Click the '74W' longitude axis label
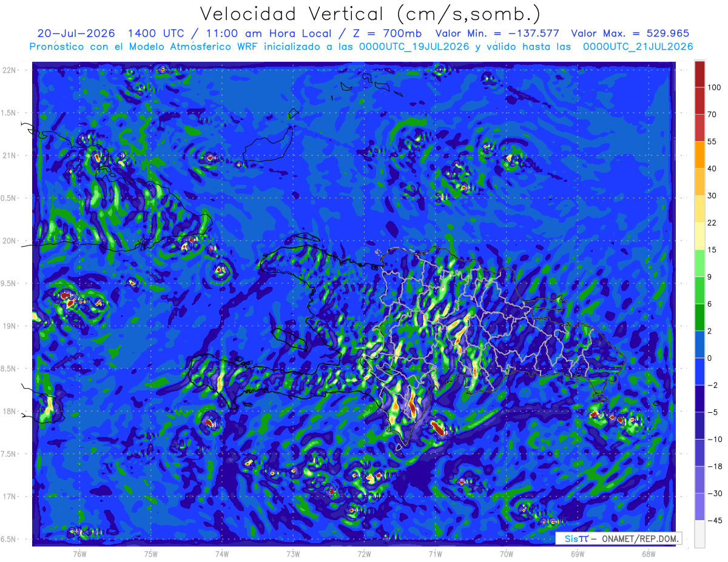 [x=222, y=554]
